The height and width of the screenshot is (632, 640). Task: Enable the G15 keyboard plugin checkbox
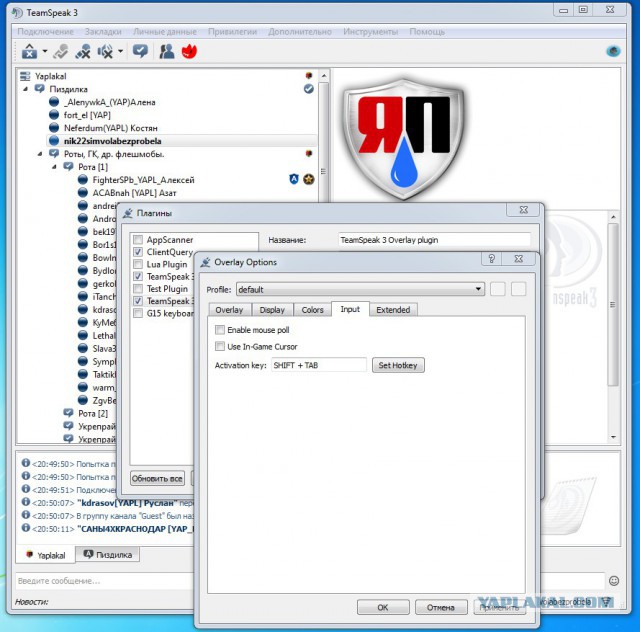coord(138,313)
